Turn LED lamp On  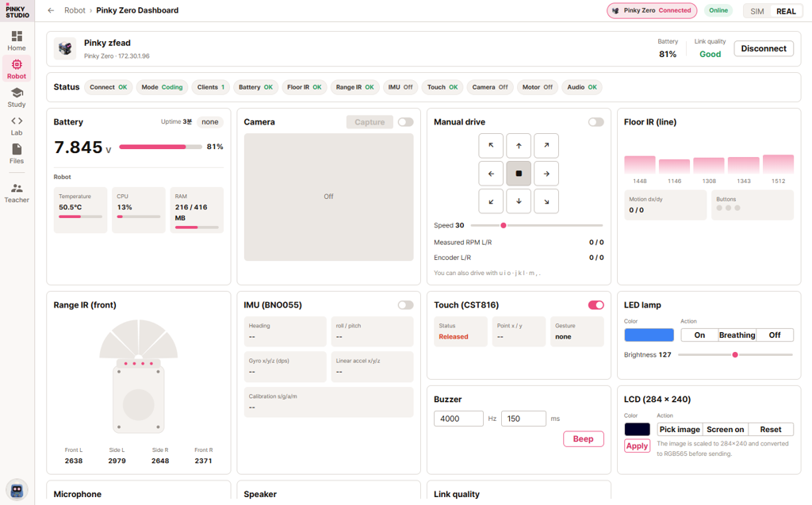pyautogui.click(x=699, y=335)
